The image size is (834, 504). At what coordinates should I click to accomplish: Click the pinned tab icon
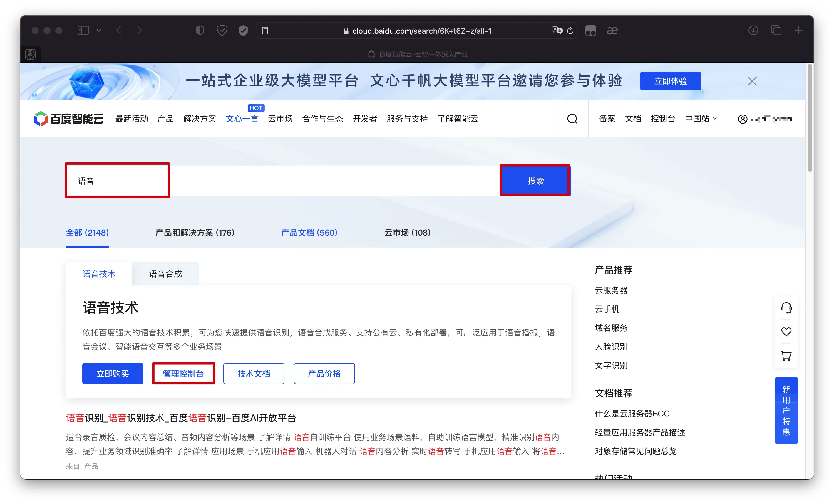pos(31,54)
